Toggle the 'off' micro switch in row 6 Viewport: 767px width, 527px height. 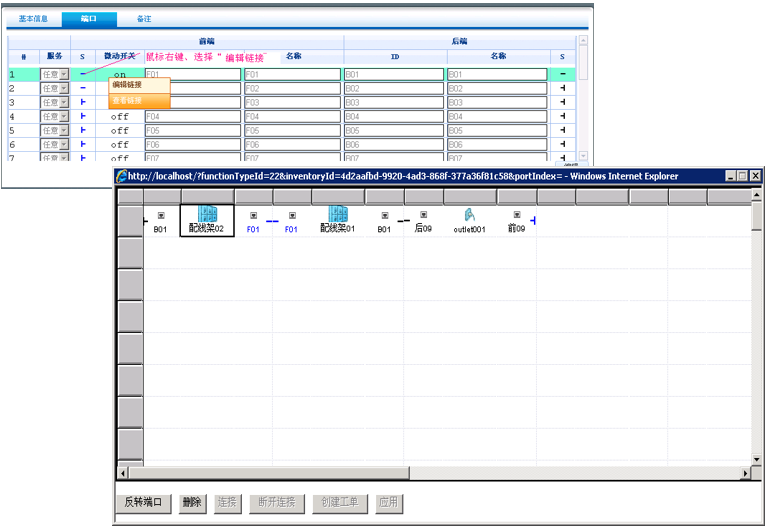(x=120, y=145)
